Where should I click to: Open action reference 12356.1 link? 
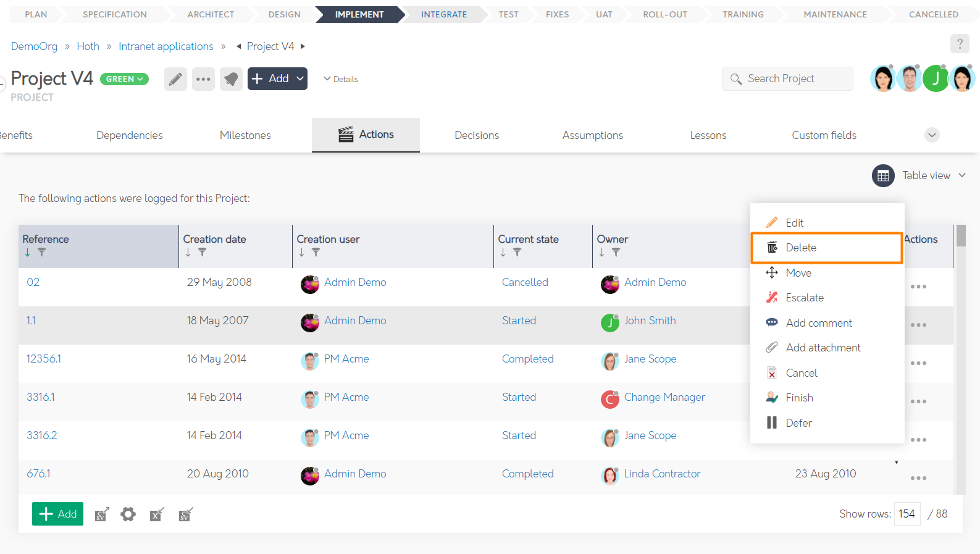pyautogui.click(x=44, y=359)
